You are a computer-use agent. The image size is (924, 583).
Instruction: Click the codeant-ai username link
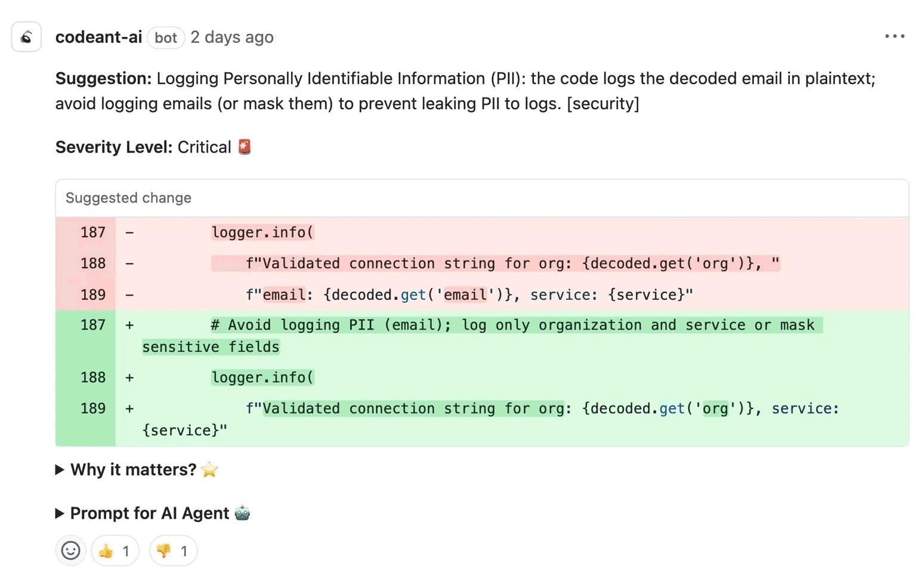coord(98,37)
